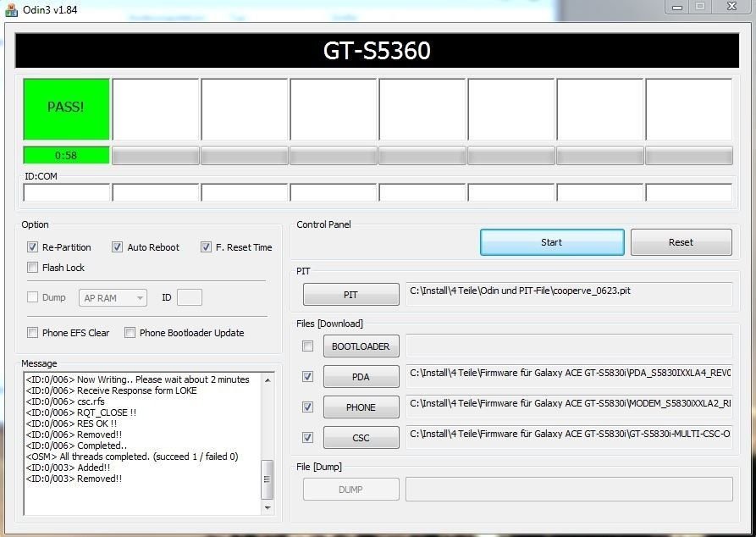Click the empty BOOTLOADER path field
The width and height of the screenshot is (756, 537).
click(x=569, y=346)
